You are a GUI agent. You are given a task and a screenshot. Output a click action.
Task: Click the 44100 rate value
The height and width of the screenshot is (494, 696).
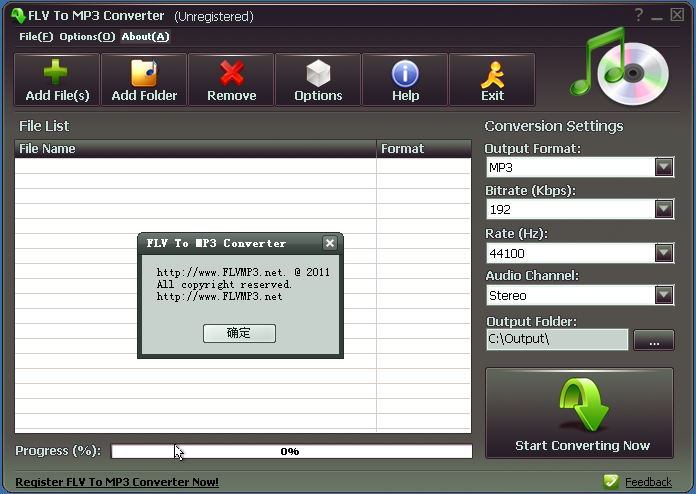[507, 253]
